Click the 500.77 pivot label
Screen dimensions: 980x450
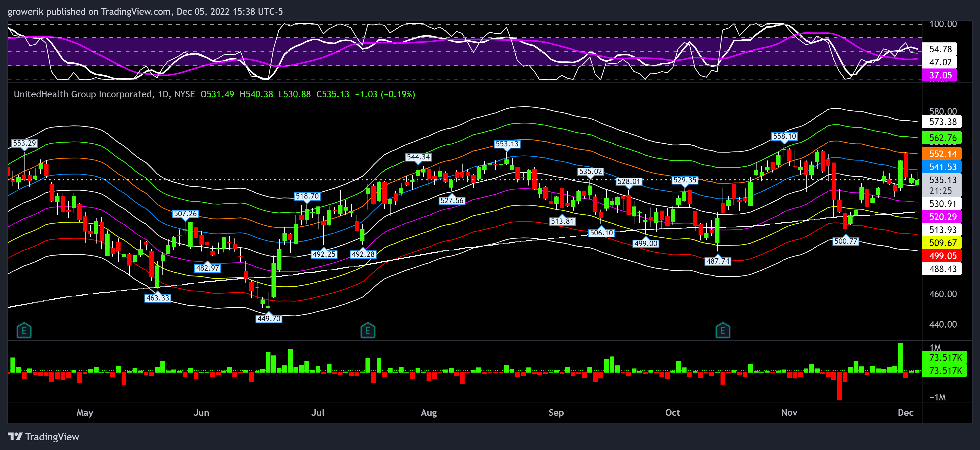tap(845, 241)
